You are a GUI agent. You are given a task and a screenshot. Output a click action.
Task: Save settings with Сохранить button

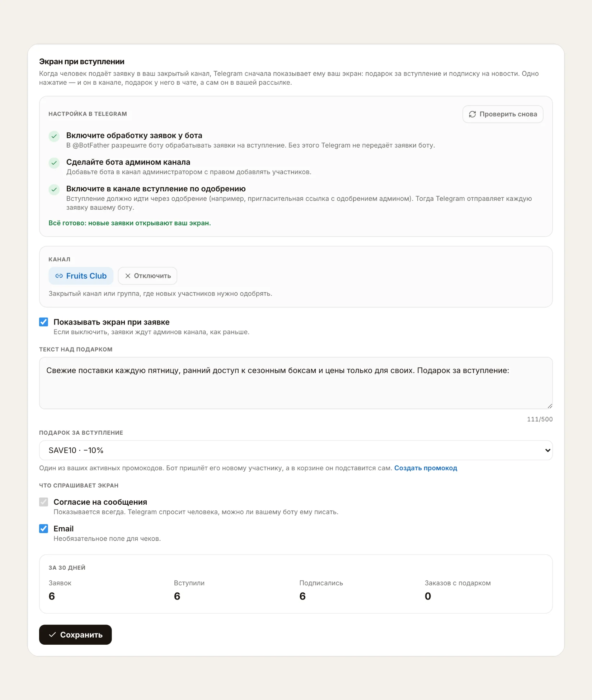pos(75,635)
